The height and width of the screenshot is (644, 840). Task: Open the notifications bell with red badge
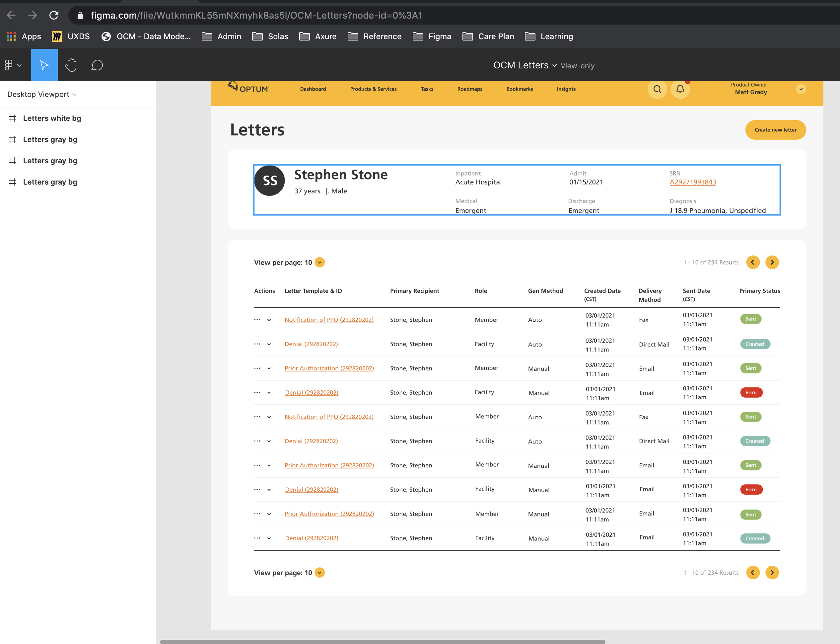(680, 89)
